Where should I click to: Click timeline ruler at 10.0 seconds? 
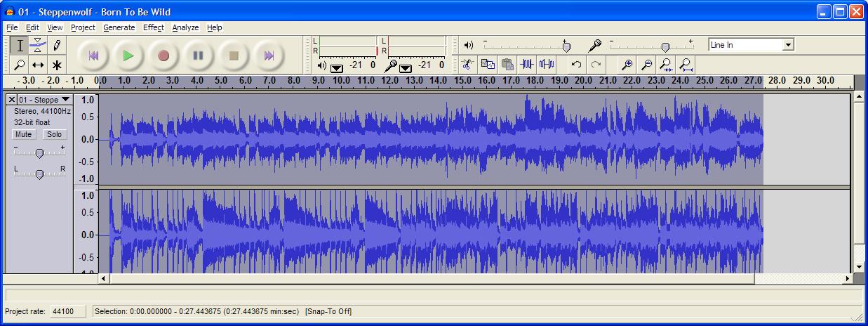[342, 81]
